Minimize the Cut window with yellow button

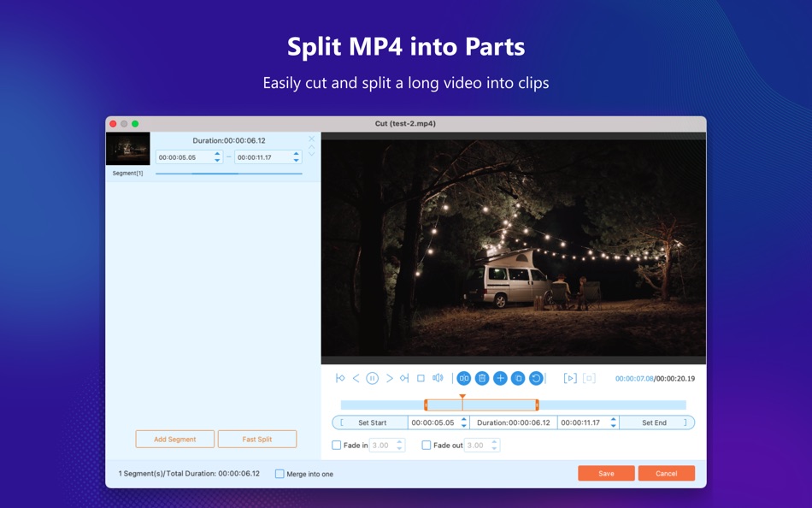tap(124, 124)
